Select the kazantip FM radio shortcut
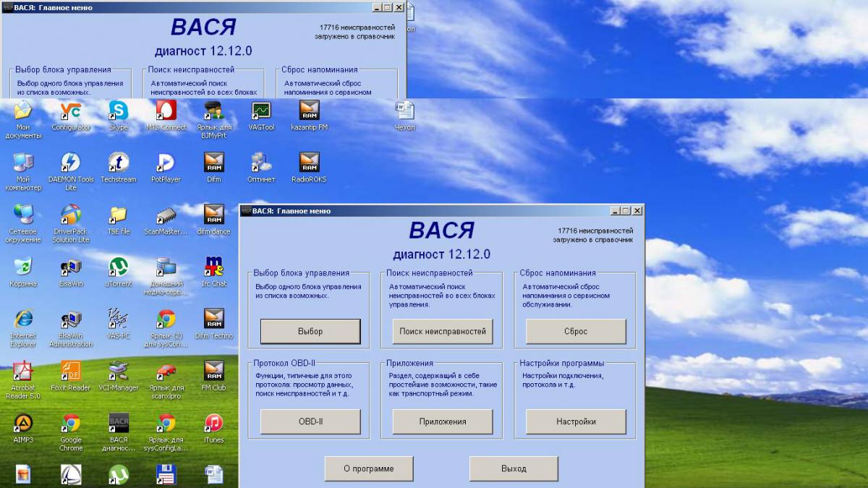The image size is (868, 488). pos(310,115)
